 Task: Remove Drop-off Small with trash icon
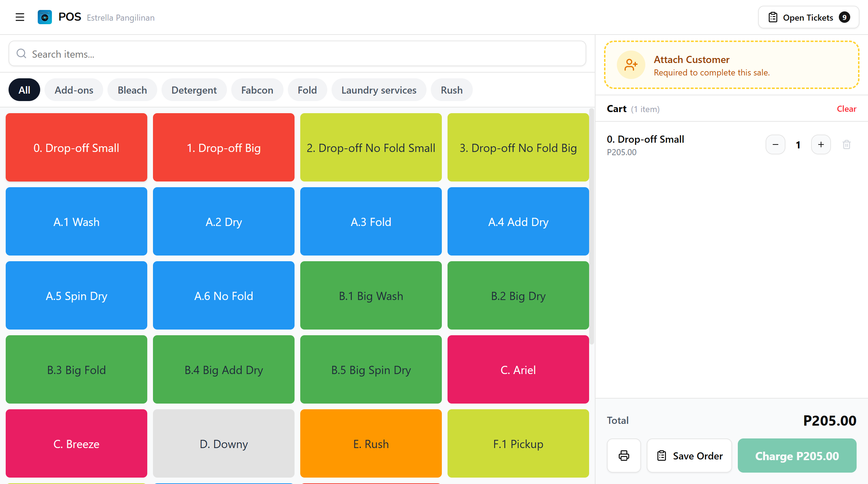pyautogui.click(x=847, y=144)
